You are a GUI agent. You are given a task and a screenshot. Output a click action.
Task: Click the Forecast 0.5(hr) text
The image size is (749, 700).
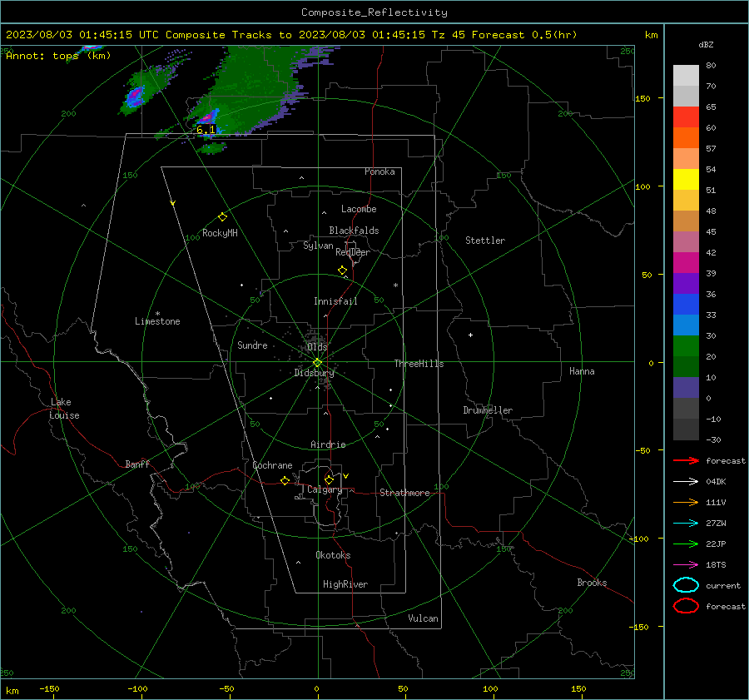(x=524, y=35)
